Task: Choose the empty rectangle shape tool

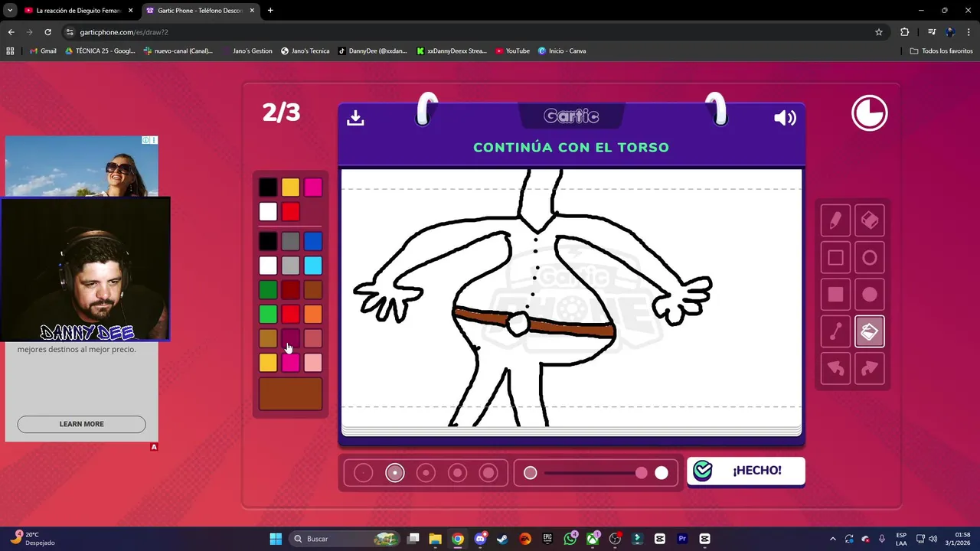Action: tap(835, 258)
